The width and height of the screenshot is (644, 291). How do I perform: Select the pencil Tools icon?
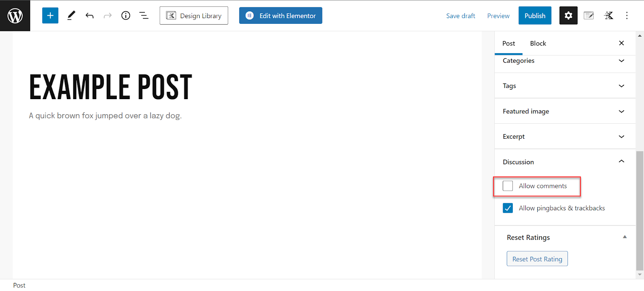[x=71, y=16]
